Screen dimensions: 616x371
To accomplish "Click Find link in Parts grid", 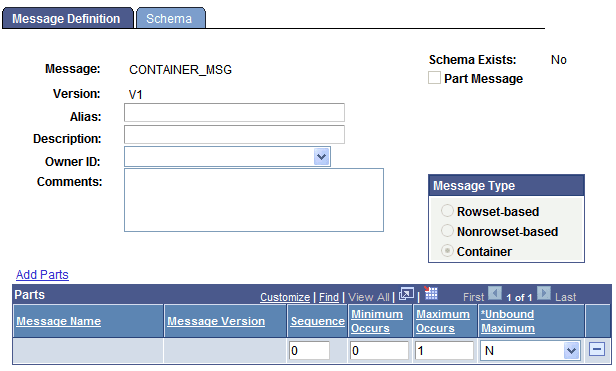I will (x=329, y=297).
